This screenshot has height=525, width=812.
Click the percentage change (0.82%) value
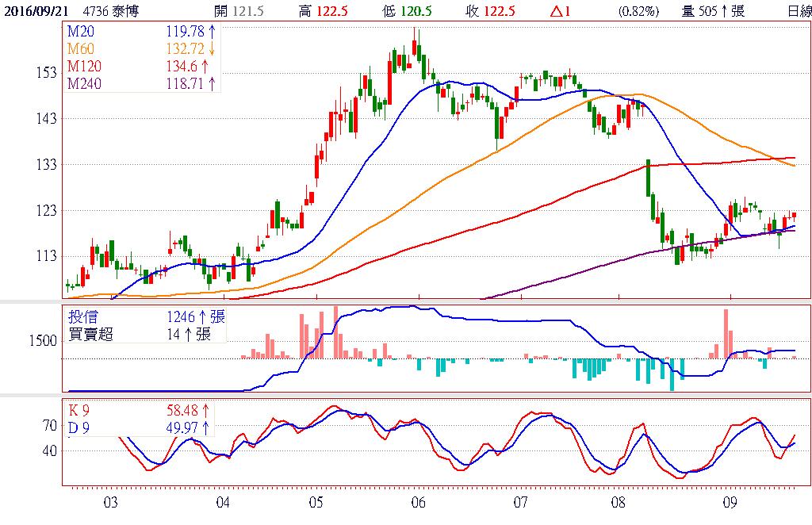point(638,11)
